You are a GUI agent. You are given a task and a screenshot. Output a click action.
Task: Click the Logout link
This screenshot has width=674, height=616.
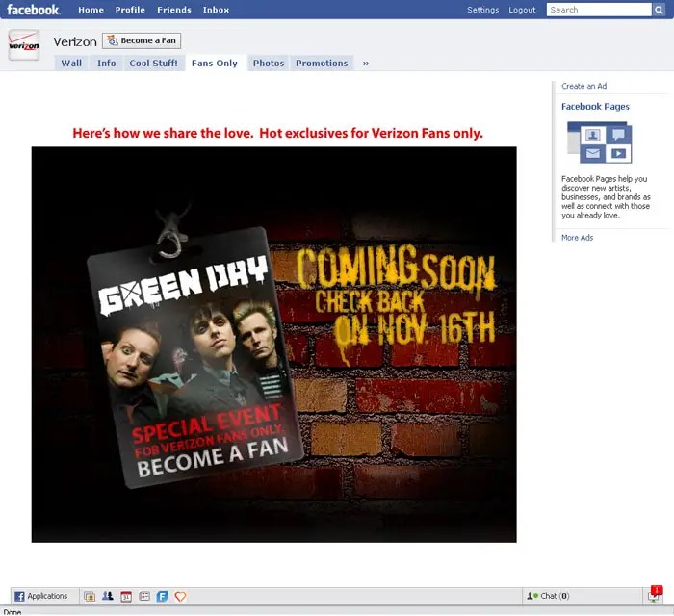click(522, 10)
